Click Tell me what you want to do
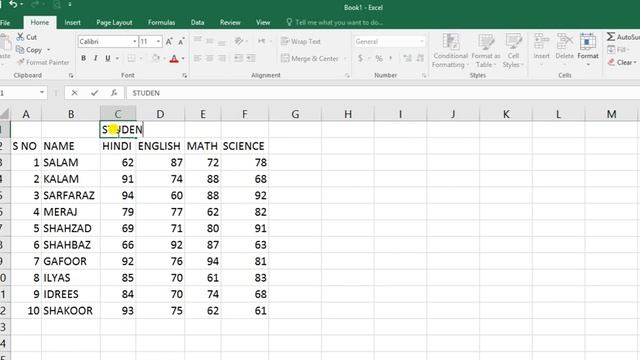This screenshot has width=640, height=360. click(x=335, y=22)
